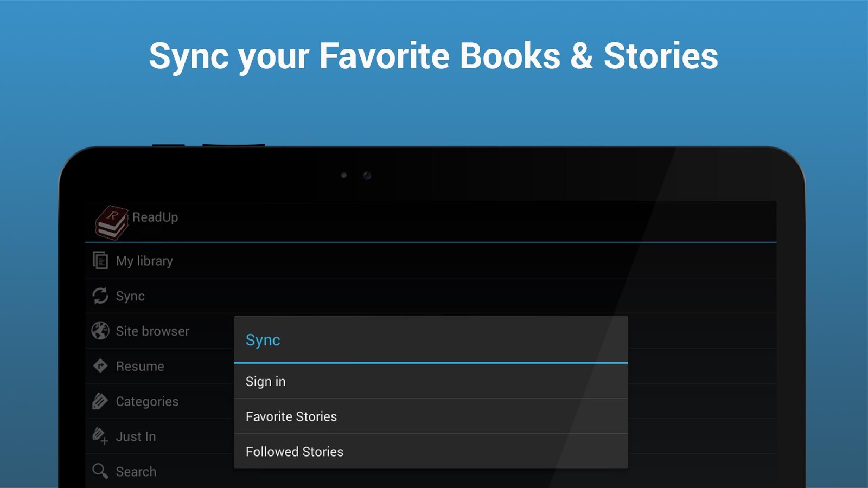This screenshot has height=488, width=868.
Task: Select the My library document icon
Action: [x=100, y=260]
